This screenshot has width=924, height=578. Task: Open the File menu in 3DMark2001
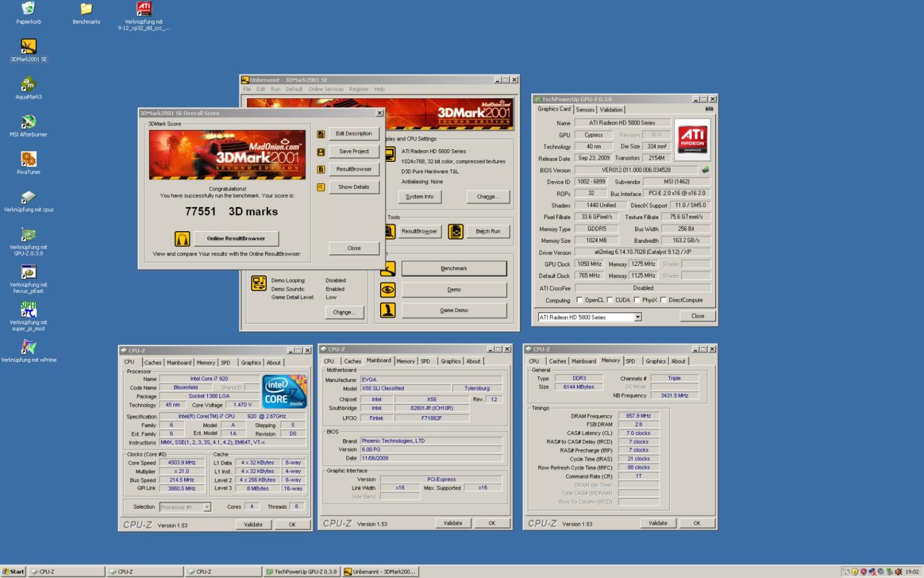tap(247, 89)
